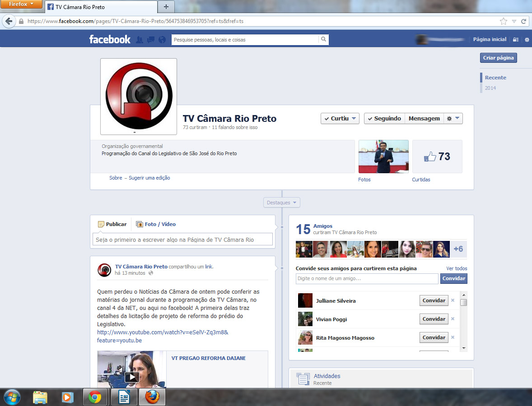Click the page profile picture
The height and width of the screenshot is (406, 532).
pos(139,97)
